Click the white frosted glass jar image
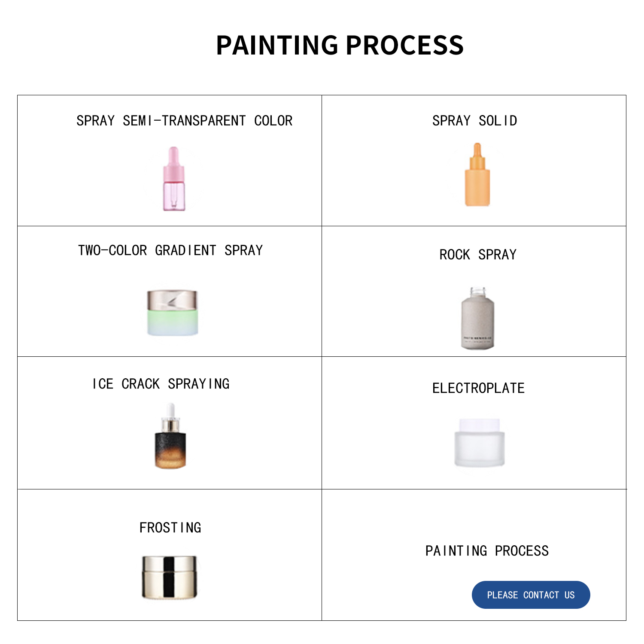 pos(480,443)
